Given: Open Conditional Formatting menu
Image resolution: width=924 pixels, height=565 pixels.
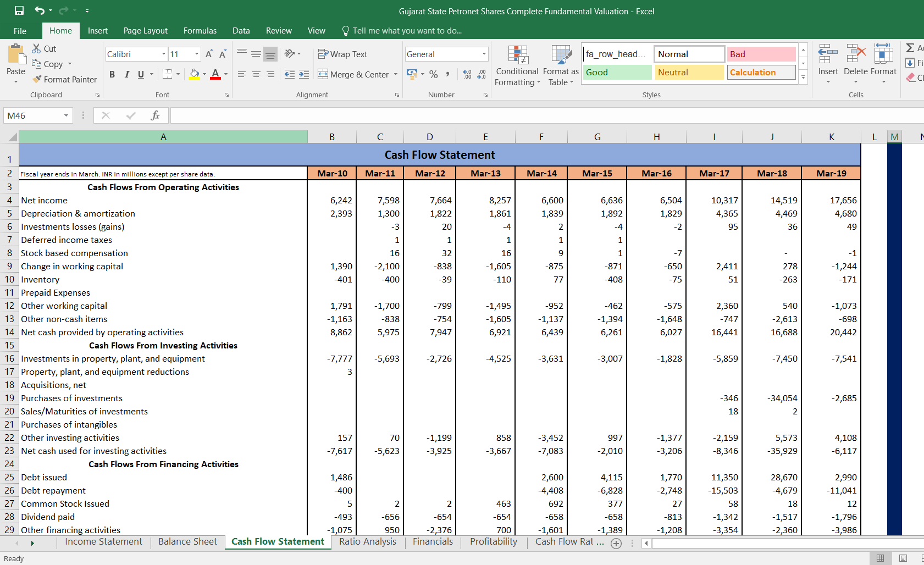Looking at the screenshot, I should [517, 66].
